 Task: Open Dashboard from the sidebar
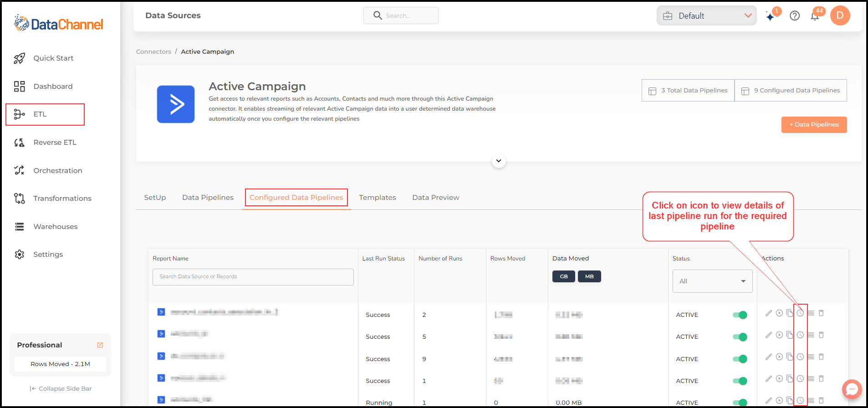[x=44, y=87]
